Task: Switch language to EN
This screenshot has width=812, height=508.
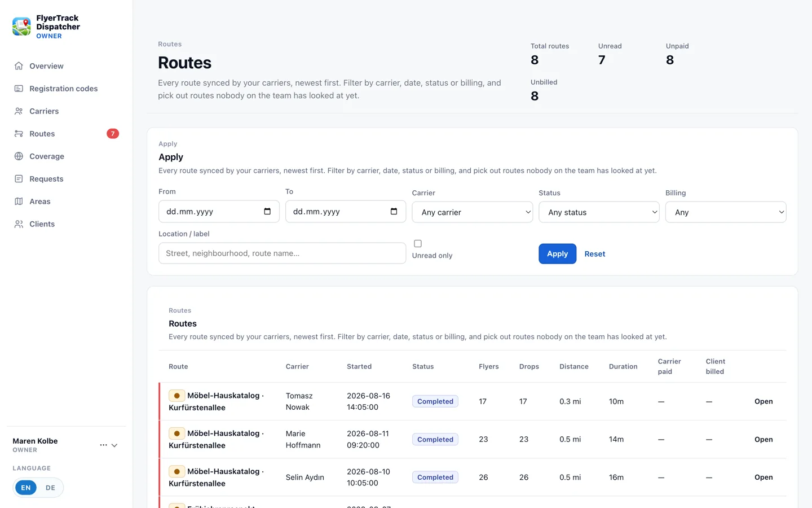Action: coord(26,488)
